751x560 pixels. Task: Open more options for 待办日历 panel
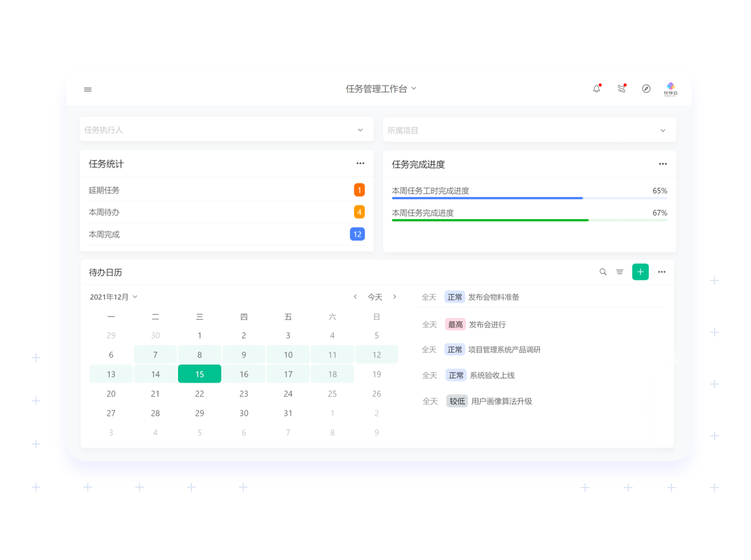662,272
